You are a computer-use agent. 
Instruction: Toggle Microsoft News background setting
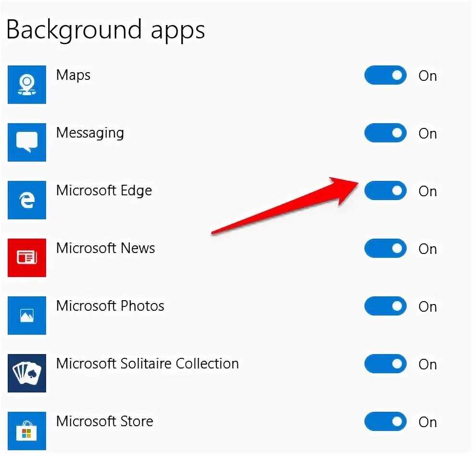[385, 248]
